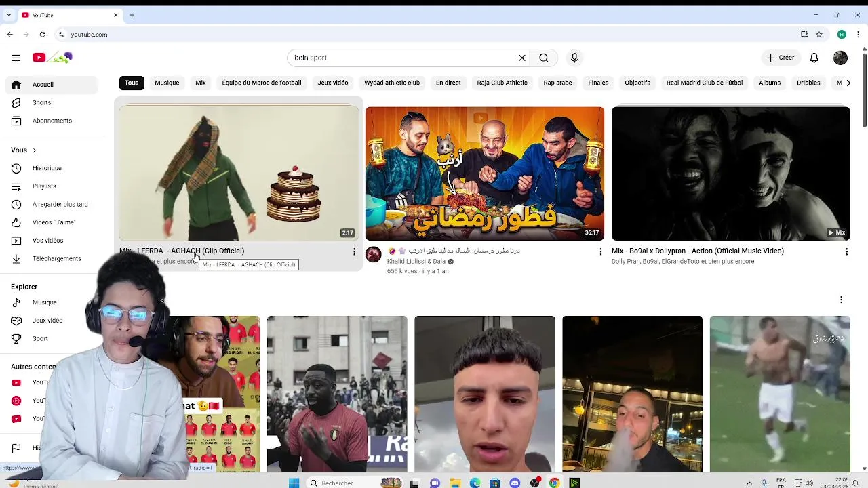The height and width of the screenshot is (488, 868).
Task: Open the Windows Start menu
Action: [x=294, y=483]
